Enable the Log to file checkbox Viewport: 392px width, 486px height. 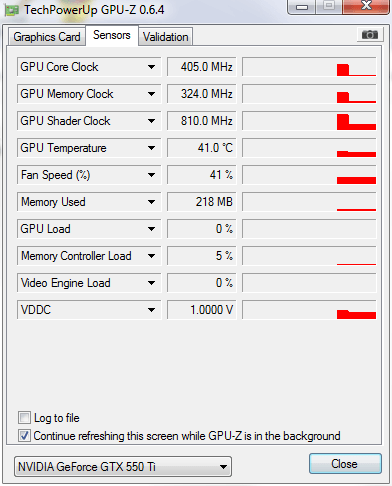pos(24,417)
